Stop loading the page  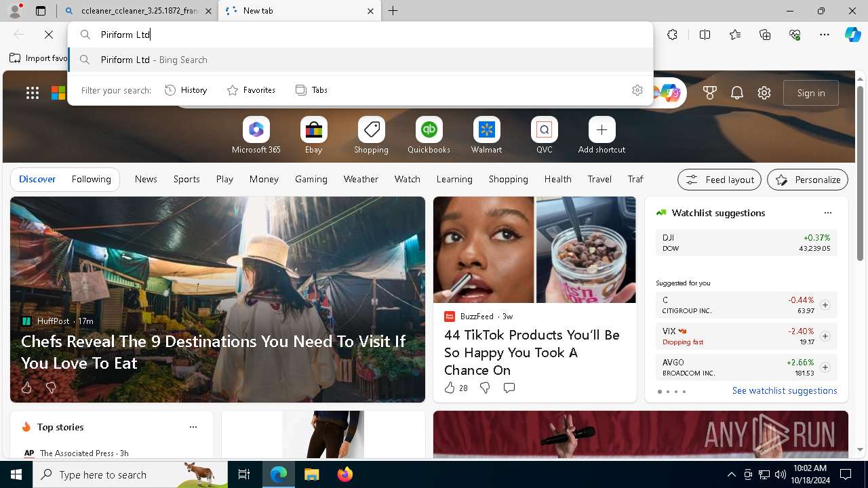[49, 34]
